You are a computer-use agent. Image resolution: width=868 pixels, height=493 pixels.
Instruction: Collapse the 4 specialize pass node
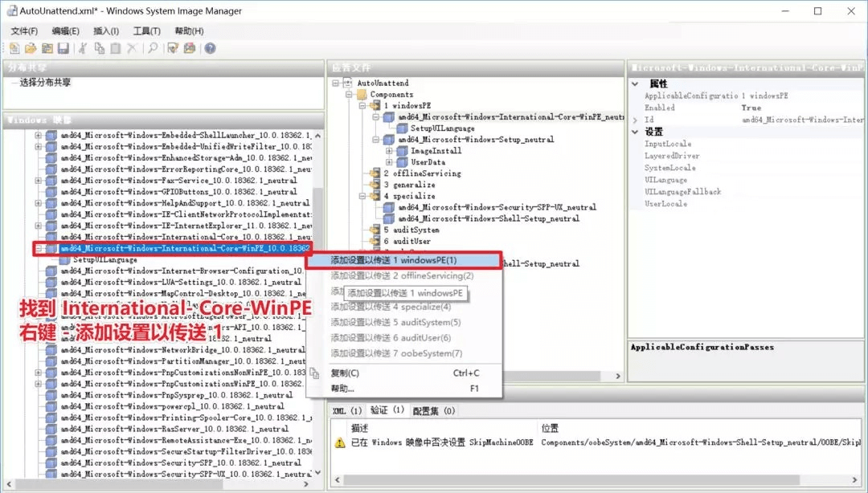coord(363,196)
